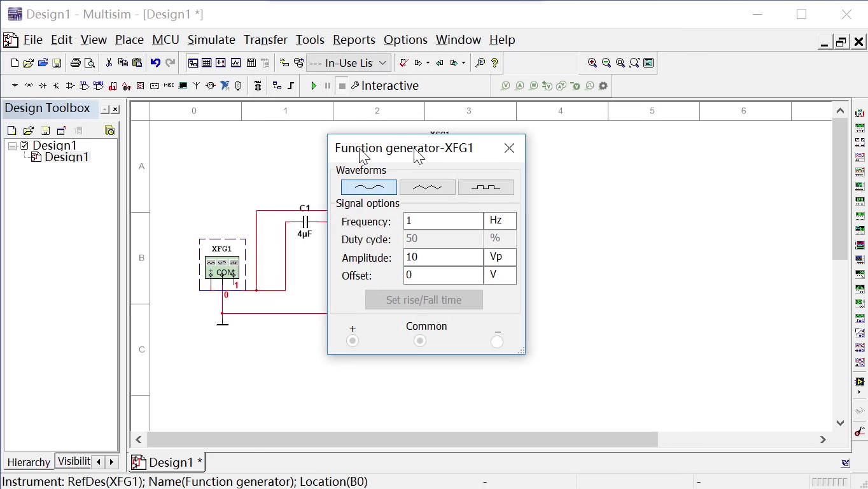
Task: Click the Common terminal radio button
Action: [420, 341]
